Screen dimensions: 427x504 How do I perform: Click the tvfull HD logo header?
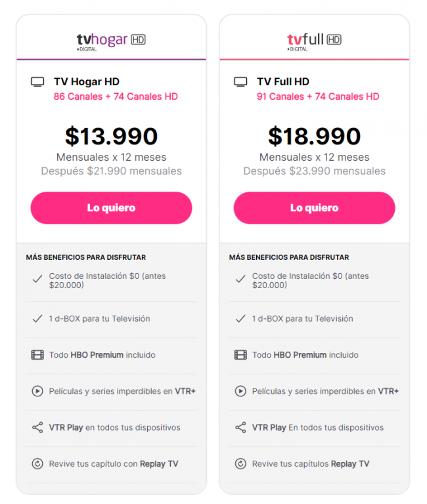(314, 42)
